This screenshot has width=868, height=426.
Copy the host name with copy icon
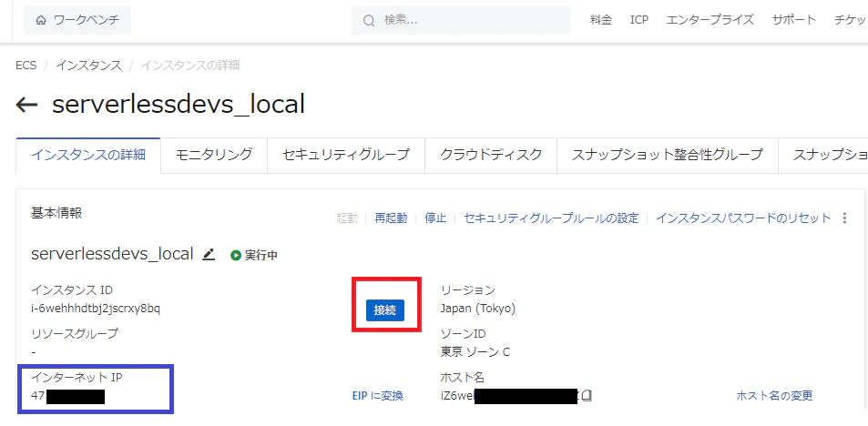tap(587, 396)
